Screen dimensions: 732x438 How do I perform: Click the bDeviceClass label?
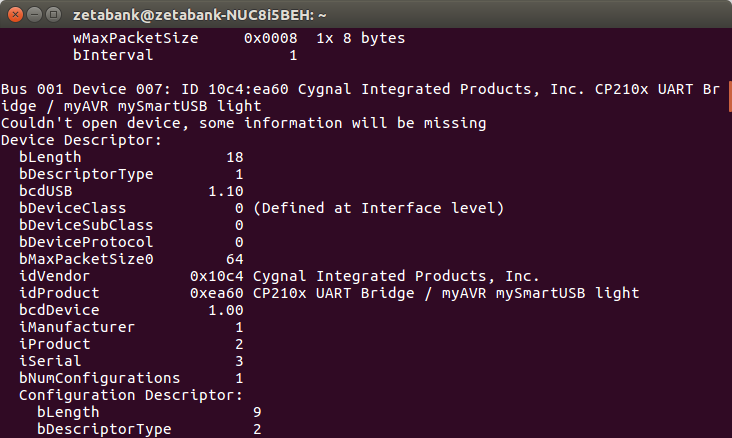[x=72, y=208]
